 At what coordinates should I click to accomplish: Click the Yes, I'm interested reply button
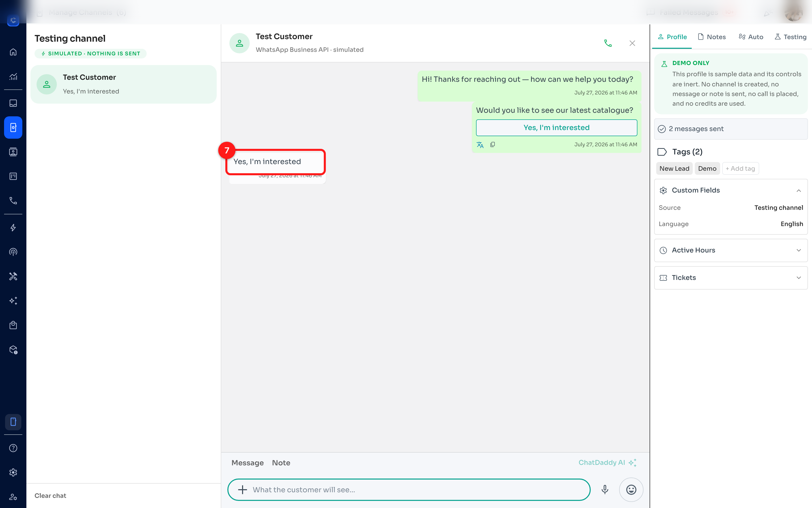[556, 128]
